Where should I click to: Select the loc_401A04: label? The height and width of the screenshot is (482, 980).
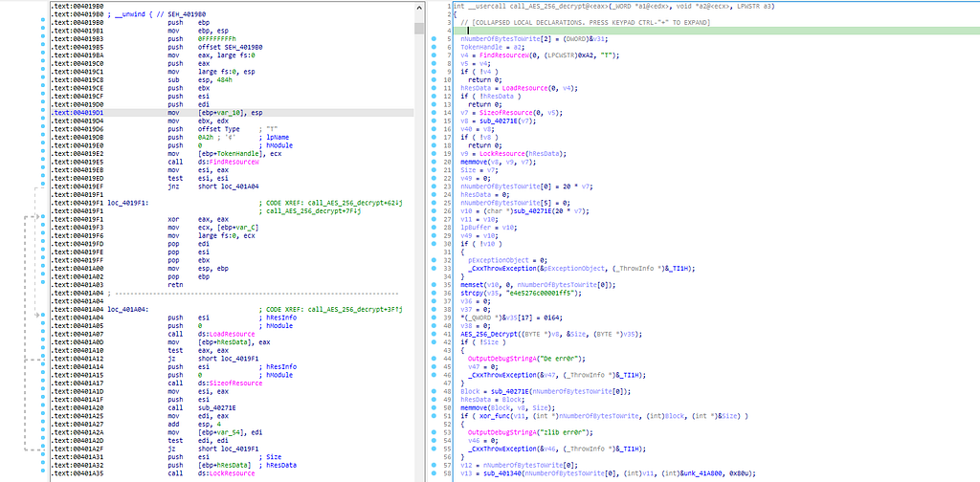pyautogui.click(x=127, y=309)
